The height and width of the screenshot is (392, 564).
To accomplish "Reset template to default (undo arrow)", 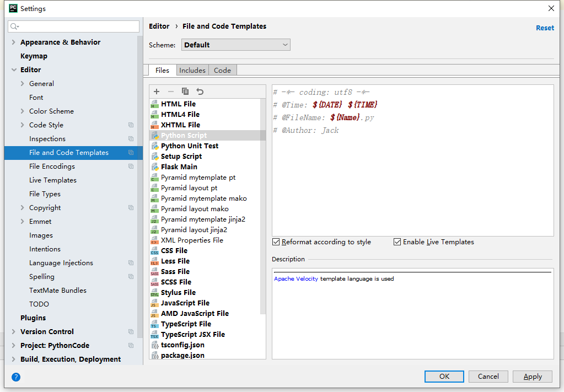I will (200, 92).
